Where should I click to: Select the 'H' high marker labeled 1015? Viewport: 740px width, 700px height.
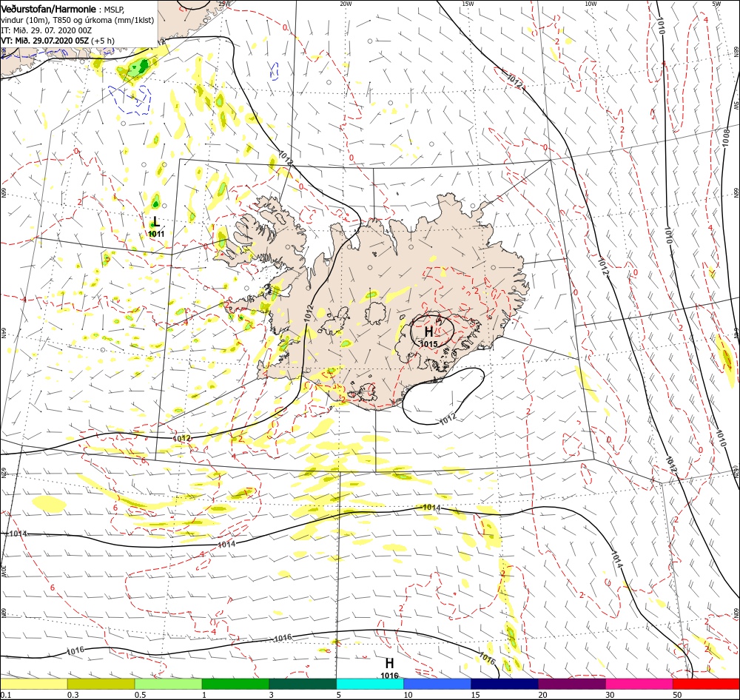[428, 332]
